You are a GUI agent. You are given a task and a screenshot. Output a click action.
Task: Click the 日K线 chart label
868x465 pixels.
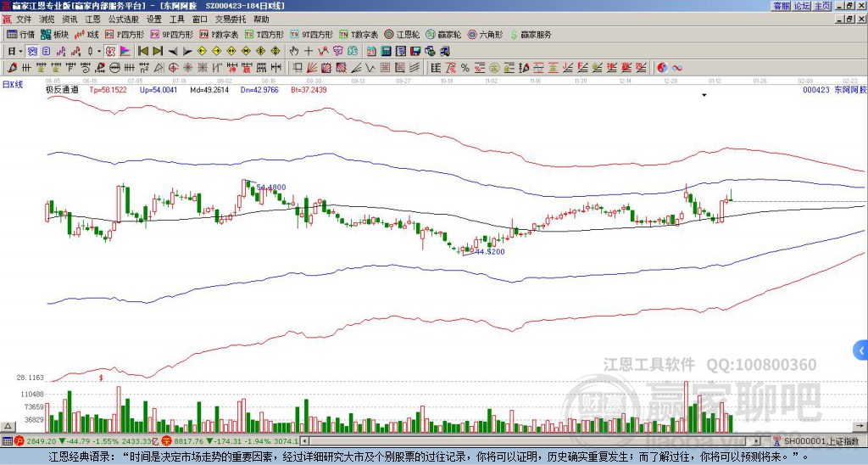[x=12, y=84]
